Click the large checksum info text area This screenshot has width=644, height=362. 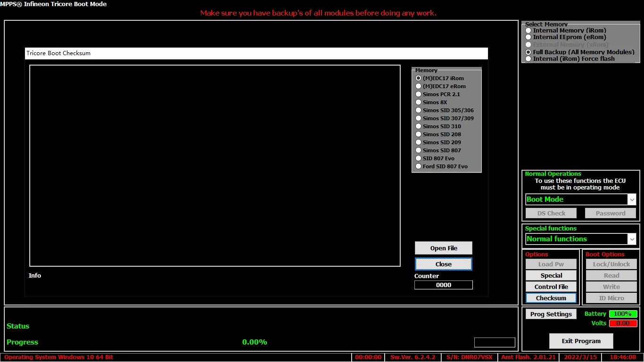(215, 166)
